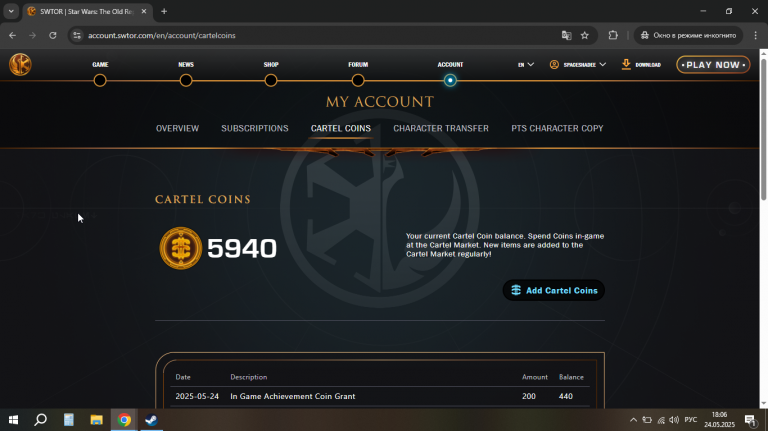Click the Chrome taskbar icon

[124, 420]
